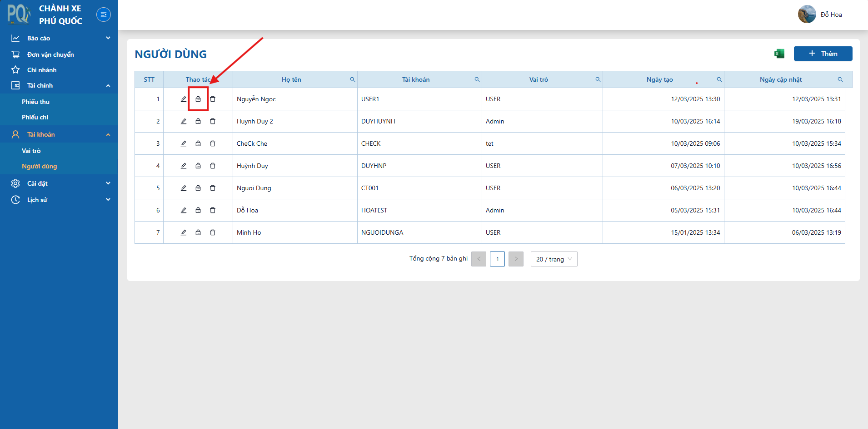Click date 19/03/2025 16:18
Screen dimensions: 868x429
tap(816, 121)
